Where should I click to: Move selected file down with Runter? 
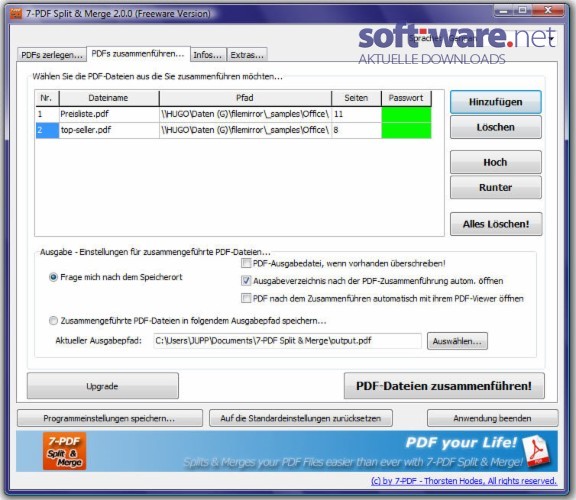(x=496, y=187)
